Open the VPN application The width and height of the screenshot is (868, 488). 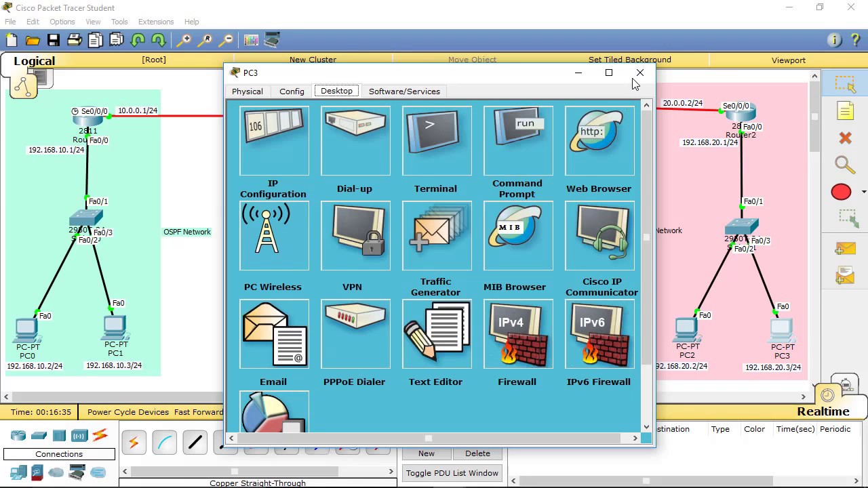pyautogui.click(x=355, y=236)
